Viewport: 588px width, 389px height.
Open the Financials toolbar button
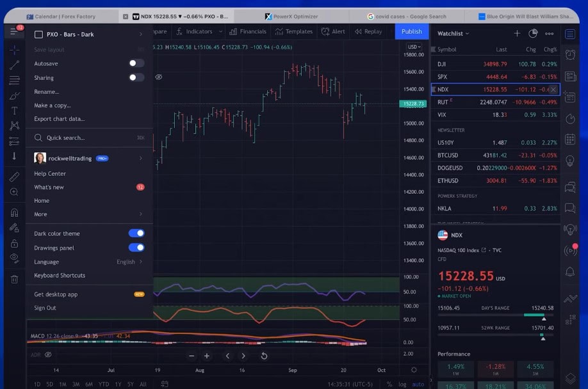(x=248, y=31)
